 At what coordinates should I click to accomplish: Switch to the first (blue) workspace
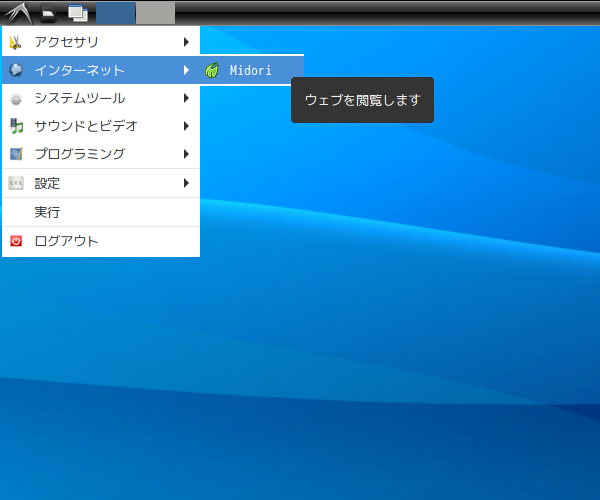[x=116, y=13]
